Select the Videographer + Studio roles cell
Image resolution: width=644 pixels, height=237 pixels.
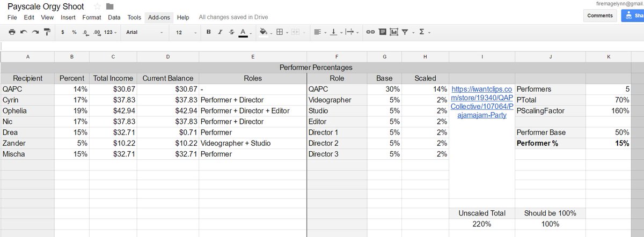[x=253, y=143]
